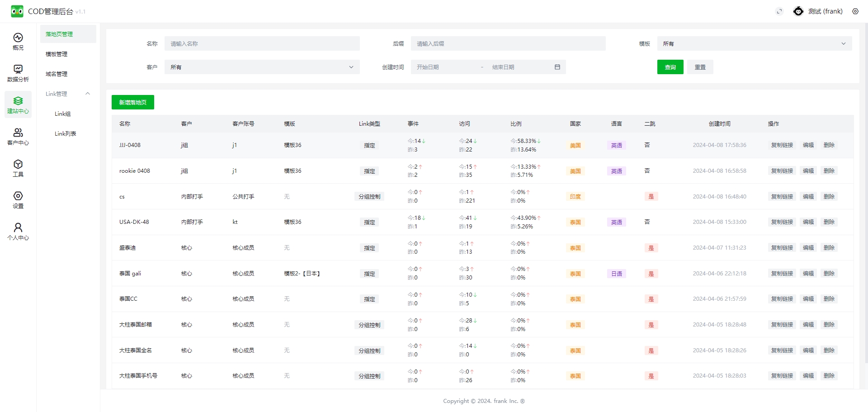This screenshot has width=868, height=412.
Task: Click the COD管理后台 title text
Action: [51, 11]
